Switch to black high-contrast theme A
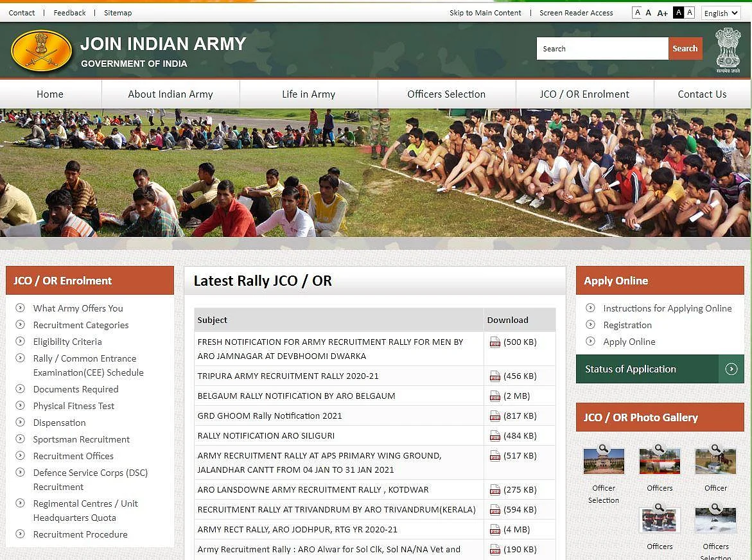Viewport: 752px width, 560px height. pos(678,12)
